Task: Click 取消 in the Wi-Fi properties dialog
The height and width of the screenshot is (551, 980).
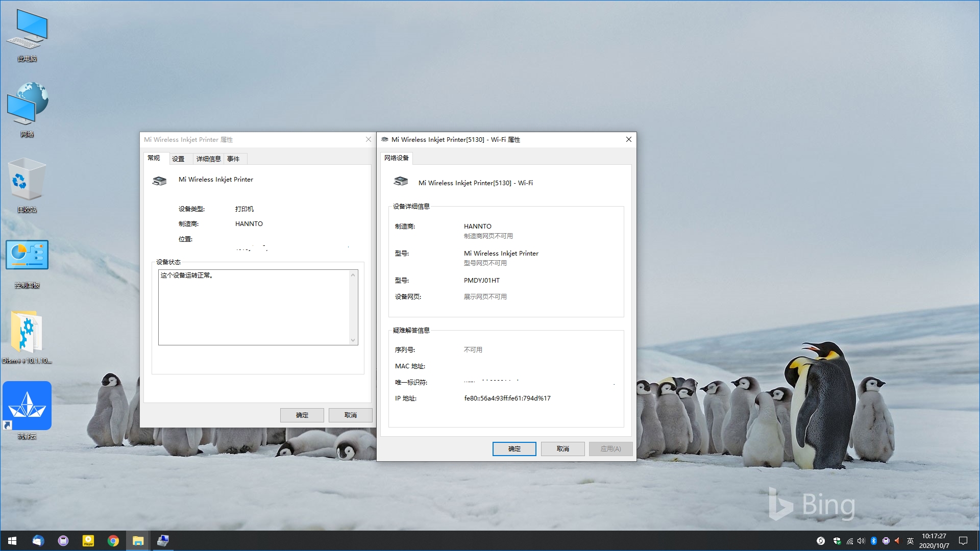Action: tap(562, 449)
